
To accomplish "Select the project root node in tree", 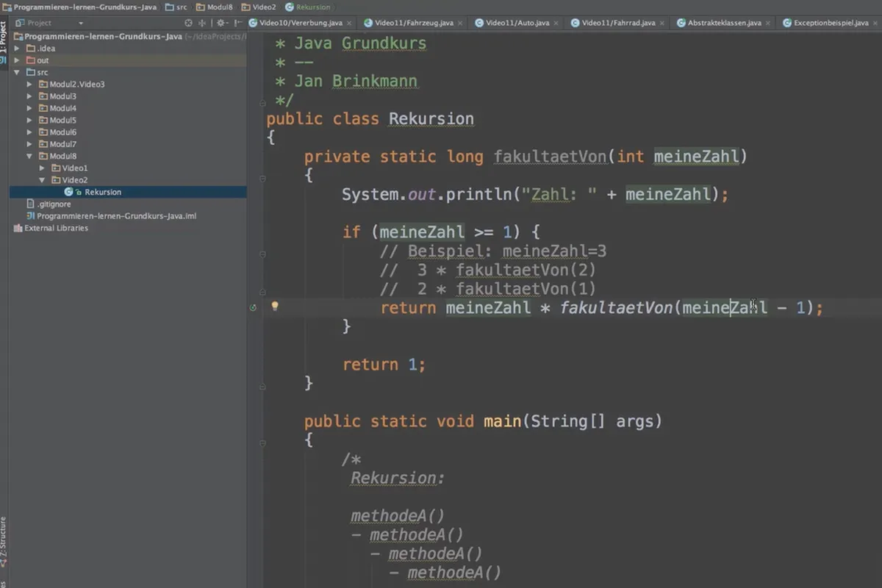I will [x=128, y=36].
